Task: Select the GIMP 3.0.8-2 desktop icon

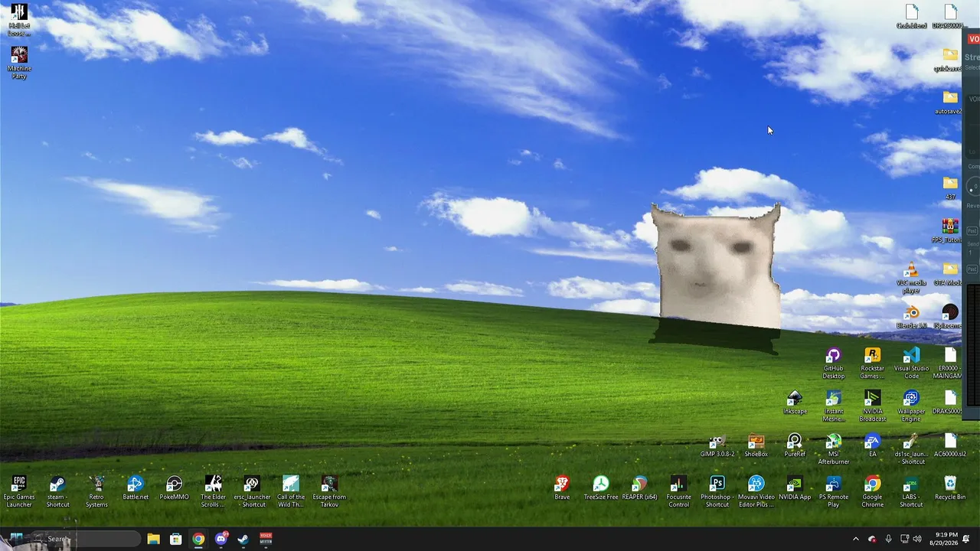Action: [717, 445]
